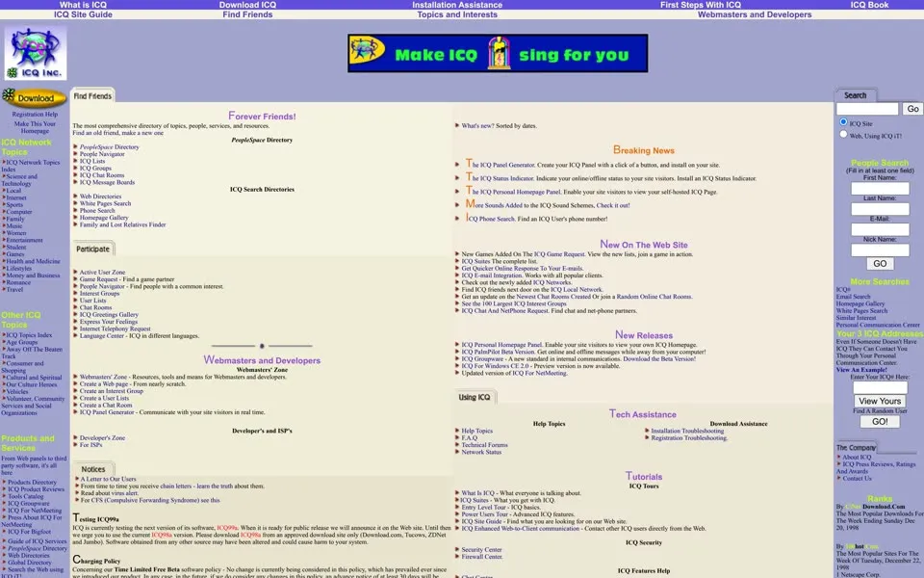This screenshot has height=578, width=924.
Task: Open ICQ Phone Search news link
Action: point(490,219)
